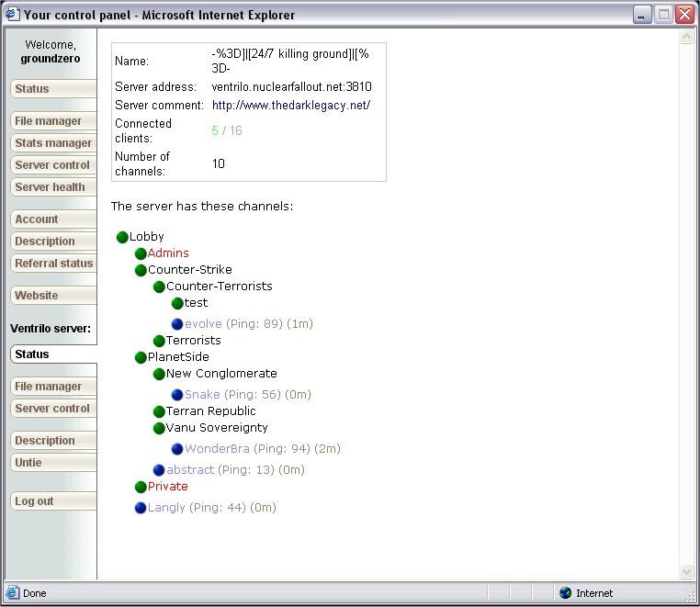Open thedarklegacy.net server comment link

[x=291, y=106]
